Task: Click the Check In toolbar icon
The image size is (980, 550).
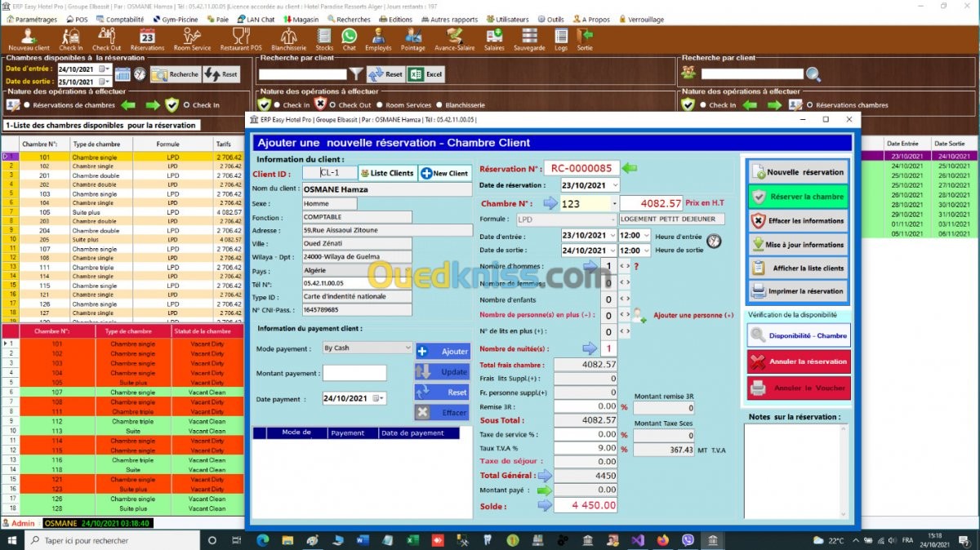Action: tap(71, 39)
